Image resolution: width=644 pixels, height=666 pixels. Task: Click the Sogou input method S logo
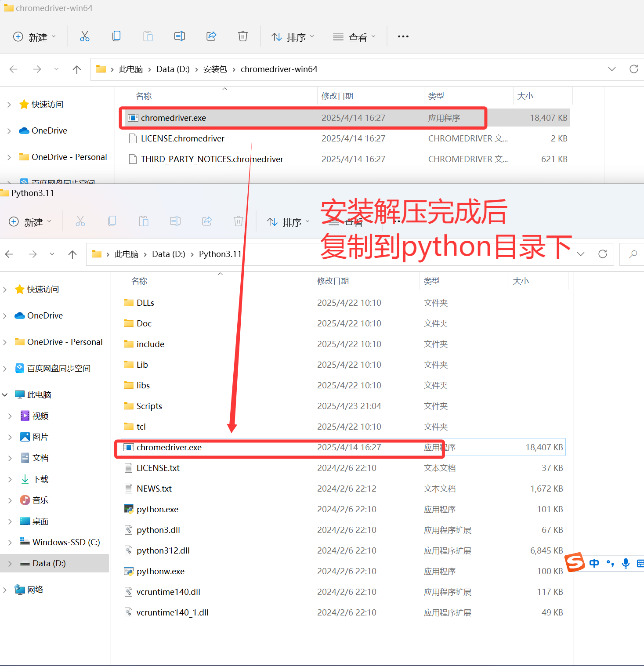575,562
